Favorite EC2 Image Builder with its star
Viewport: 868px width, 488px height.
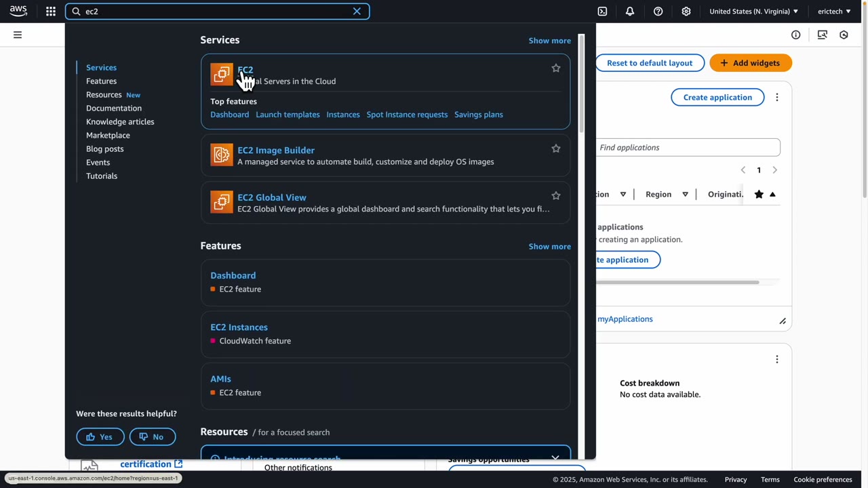[x=556, y=148]
